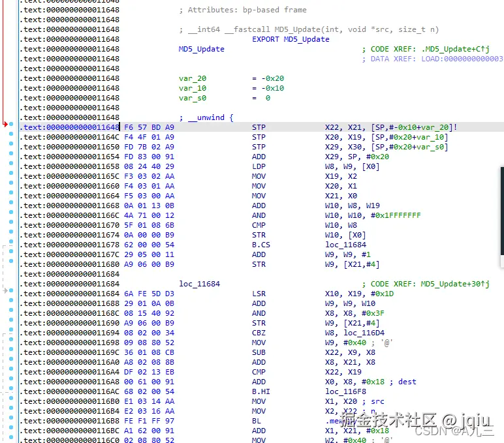The image size is (504, 443).
Task: Select the MD5_Update function label
Action: point(202,49)
